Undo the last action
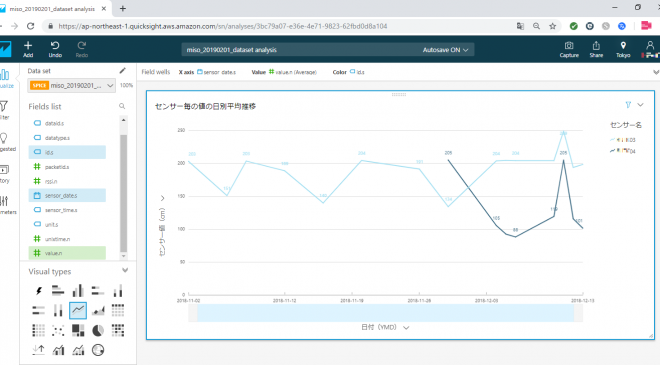This screenshot has height=365, width=660. pos(55,49)
